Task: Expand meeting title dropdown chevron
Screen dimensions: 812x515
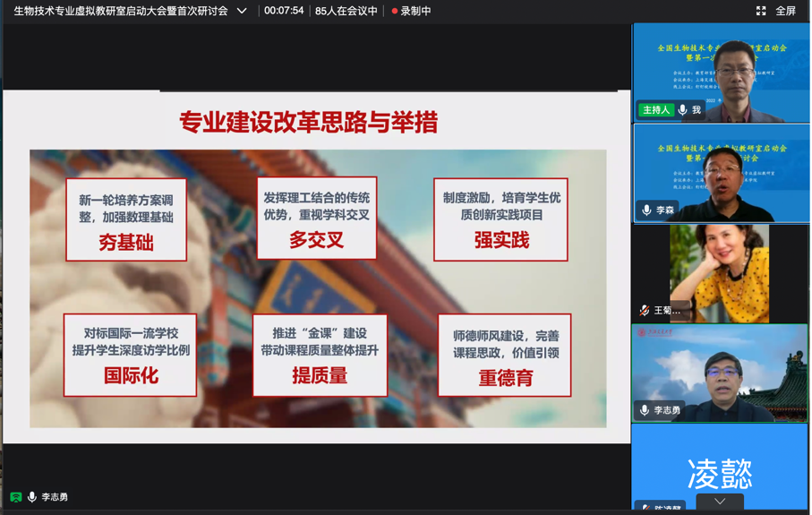Action: (x=242, y=11)
